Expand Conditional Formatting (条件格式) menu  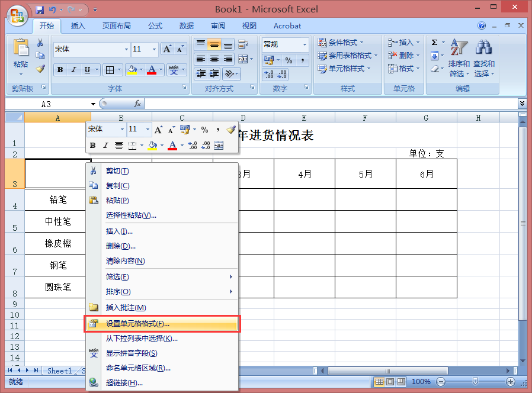tap(341, 43)
